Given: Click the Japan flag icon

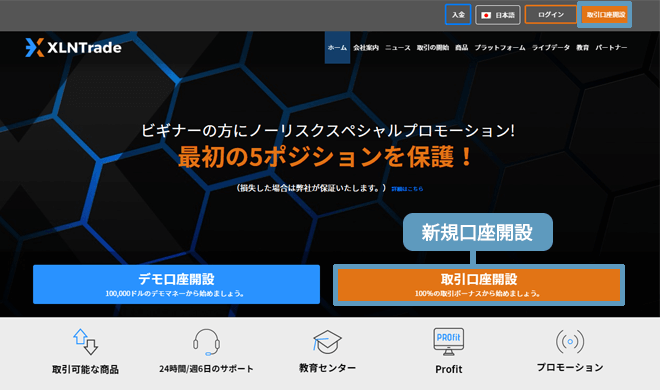Looking at the screenshot, I should [x=486, y=15].
